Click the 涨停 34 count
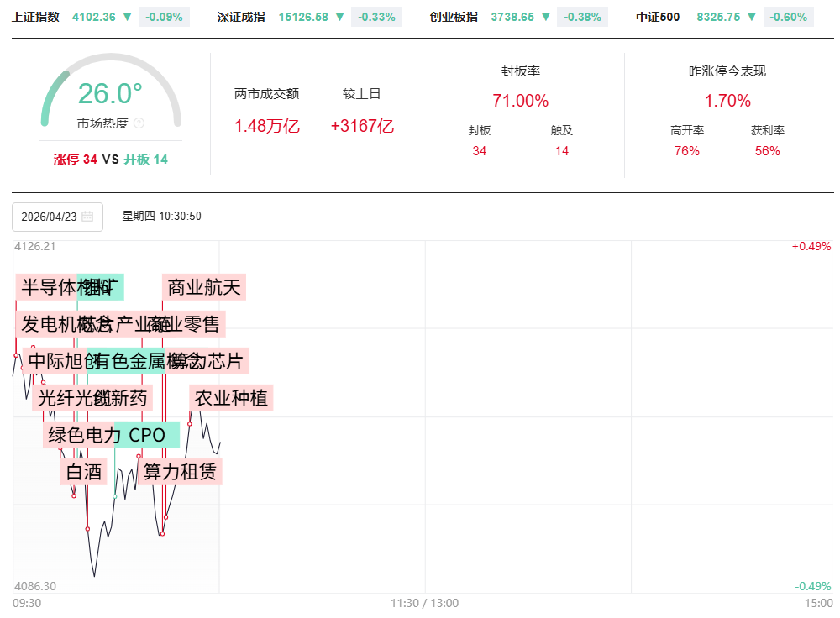Screen dimensions: 840x618 click(76, 159)
